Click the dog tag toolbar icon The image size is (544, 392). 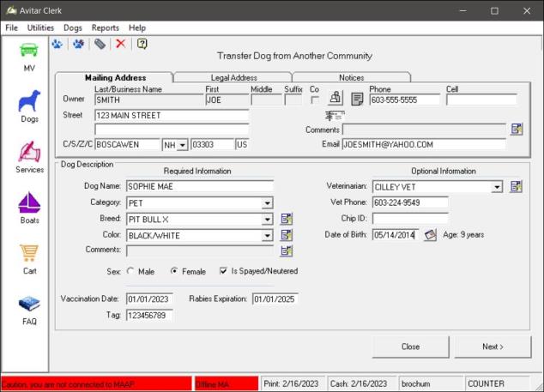(100, 44)
